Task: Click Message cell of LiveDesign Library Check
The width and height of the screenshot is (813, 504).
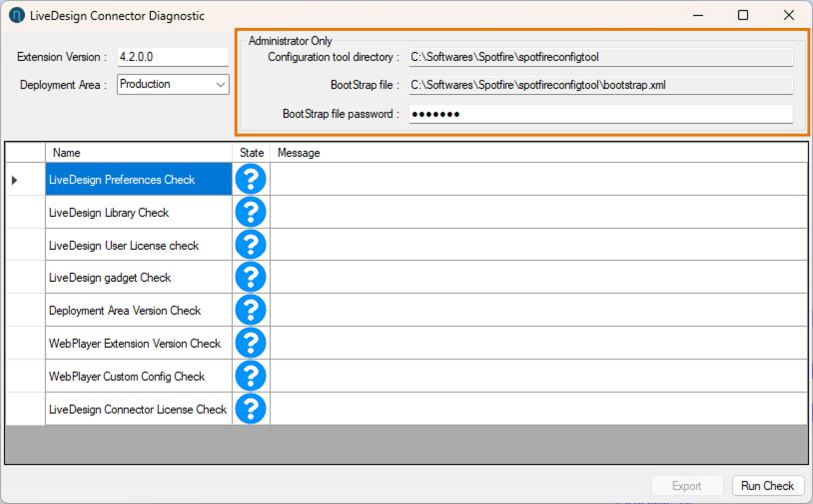Action: [x=538, y=212]
